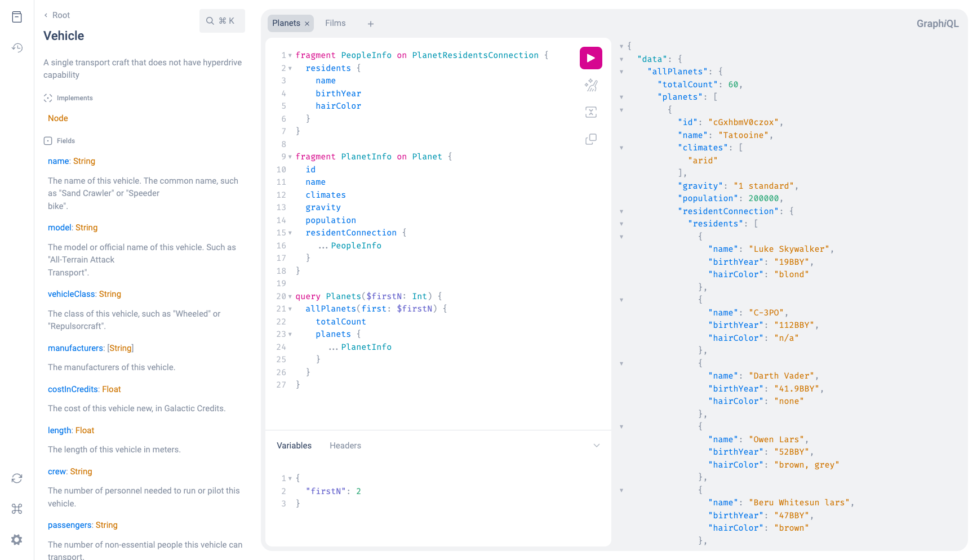Switch to the Films tab

coord(335,23)
